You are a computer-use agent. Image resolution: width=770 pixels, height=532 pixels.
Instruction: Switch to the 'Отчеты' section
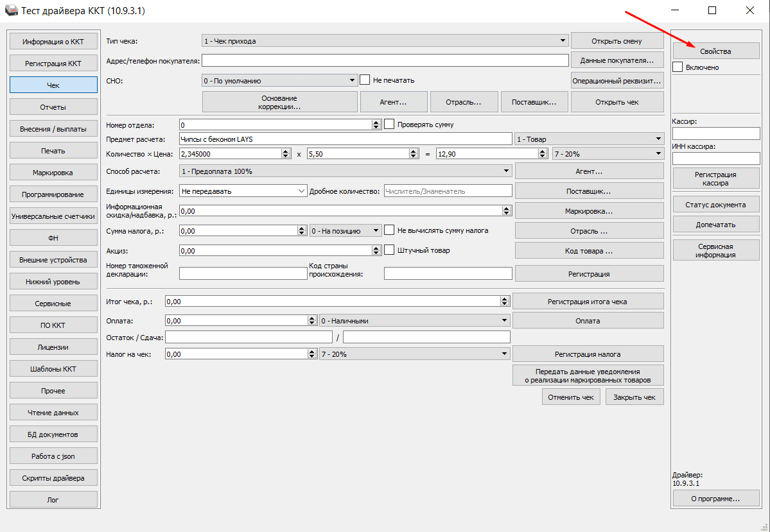pyautogui.click(x=53, y=107)
